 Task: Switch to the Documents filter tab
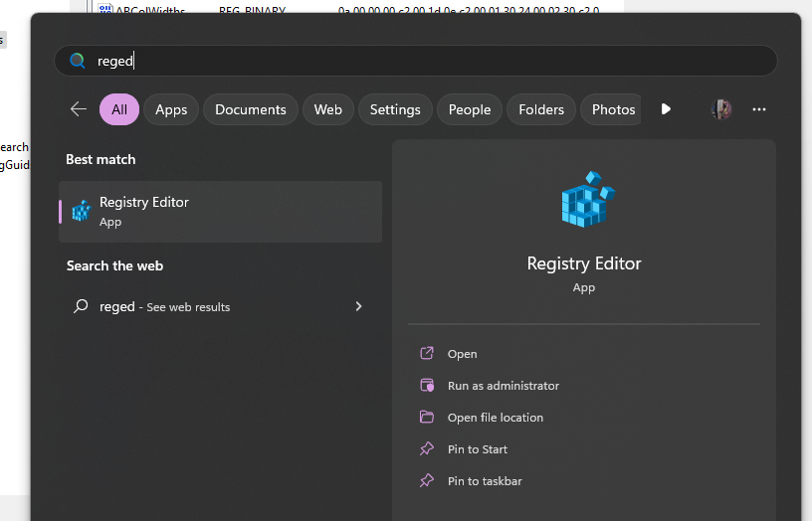pos(251,109)
